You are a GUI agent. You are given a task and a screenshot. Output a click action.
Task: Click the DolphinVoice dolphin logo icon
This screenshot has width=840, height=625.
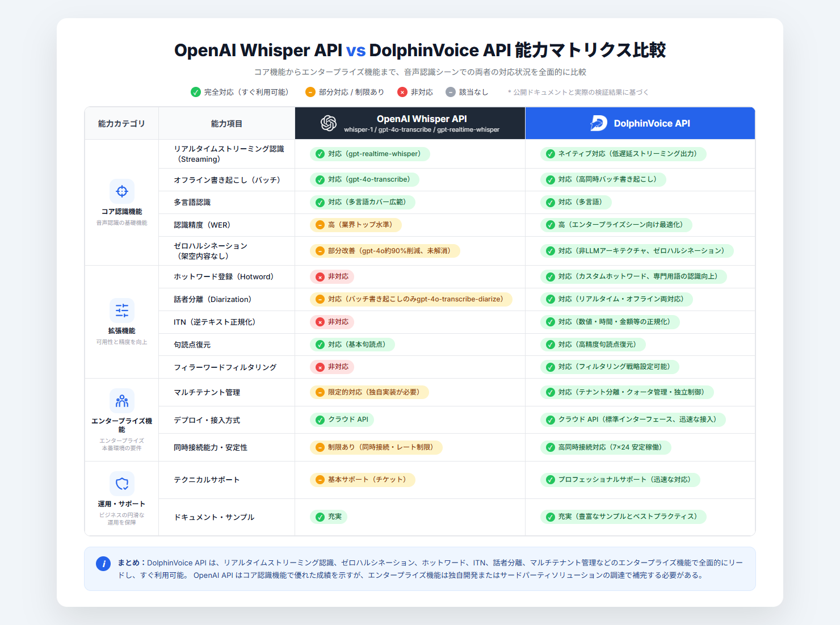click(599, 123)
